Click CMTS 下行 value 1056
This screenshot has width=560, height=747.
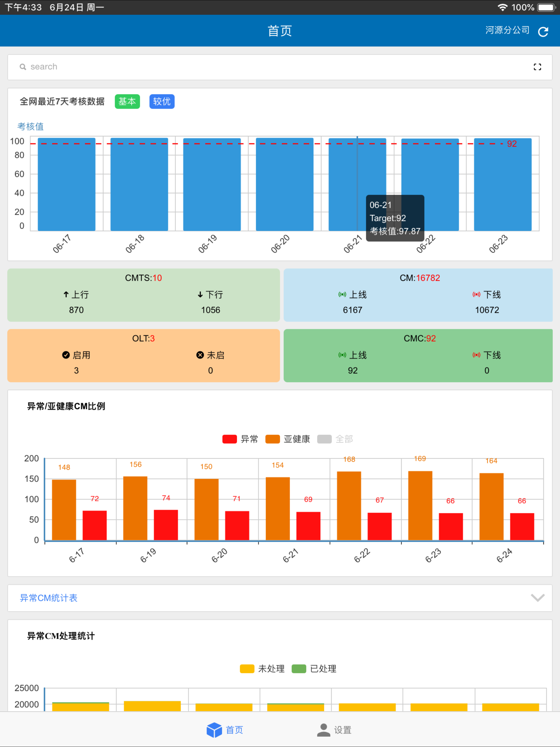(x=211, y=310)
